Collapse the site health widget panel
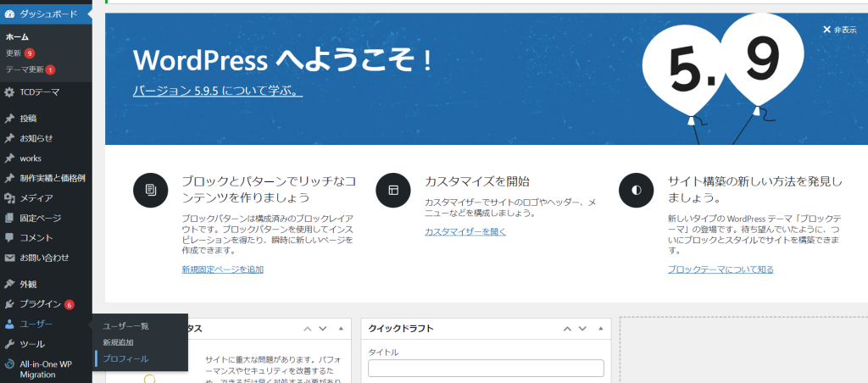Image resolution: width=868 pixels, height=383 pixels. point(341,329)
